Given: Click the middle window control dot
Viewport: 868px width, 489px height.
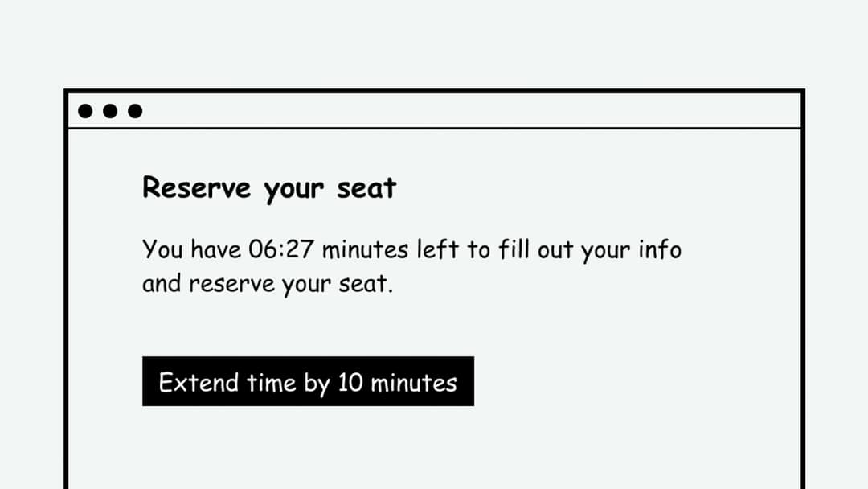Looking at the screenshot, I should pyautogui.click(x=110, y=111).
